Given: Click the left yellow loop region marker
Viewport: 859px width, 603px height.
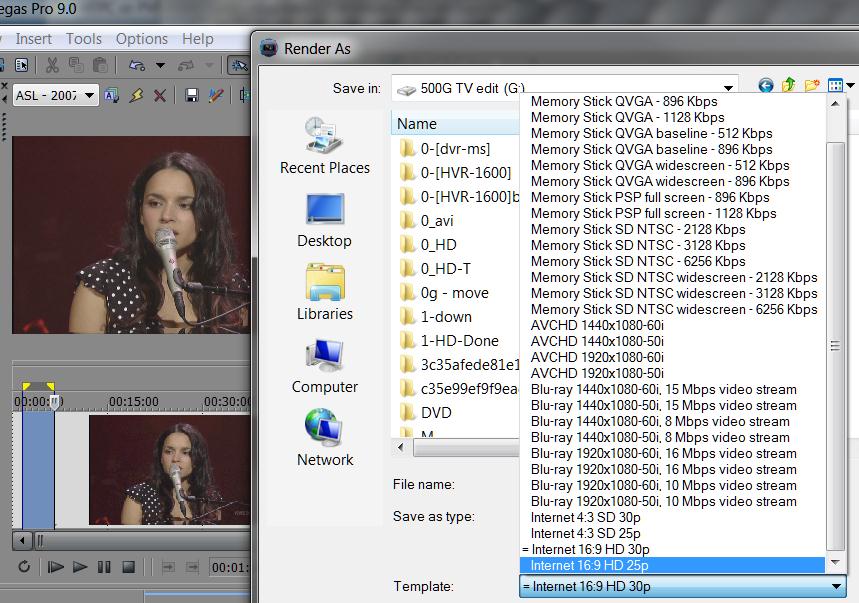Looking at the screenshot, I should tap(26, 386).
